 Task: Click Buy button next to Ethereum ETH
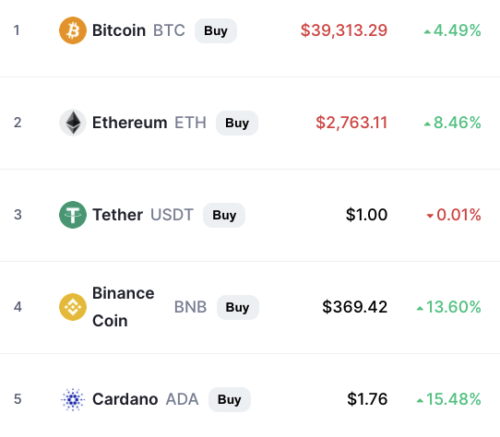[x=237, y=123]
